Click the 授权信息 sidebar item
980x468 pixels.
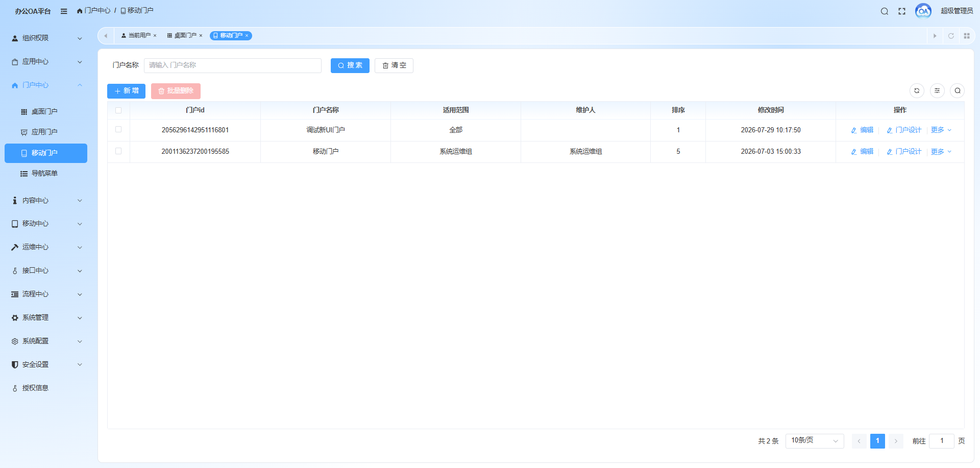pos(46,388)
